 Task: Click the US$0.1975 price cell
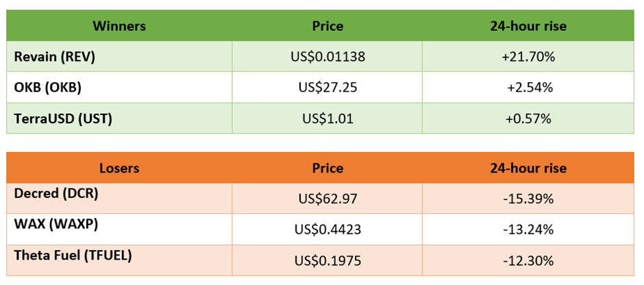(x=327, y=260)
